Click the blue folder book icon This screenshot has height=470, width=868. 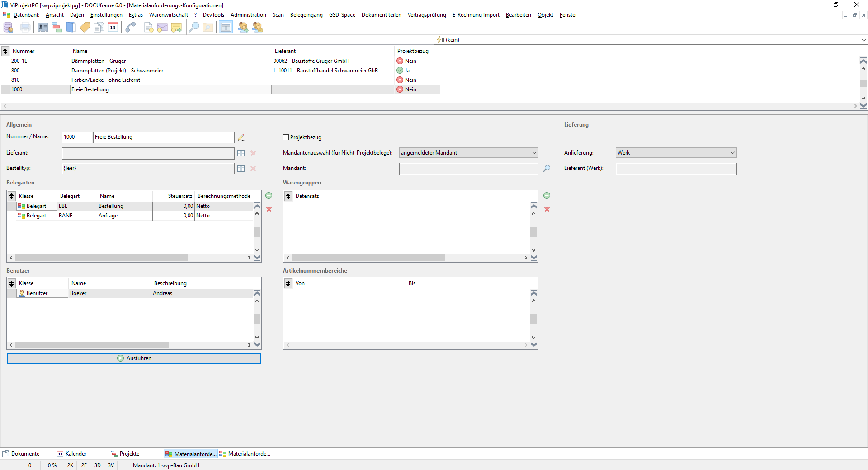(x=71, y=28)
